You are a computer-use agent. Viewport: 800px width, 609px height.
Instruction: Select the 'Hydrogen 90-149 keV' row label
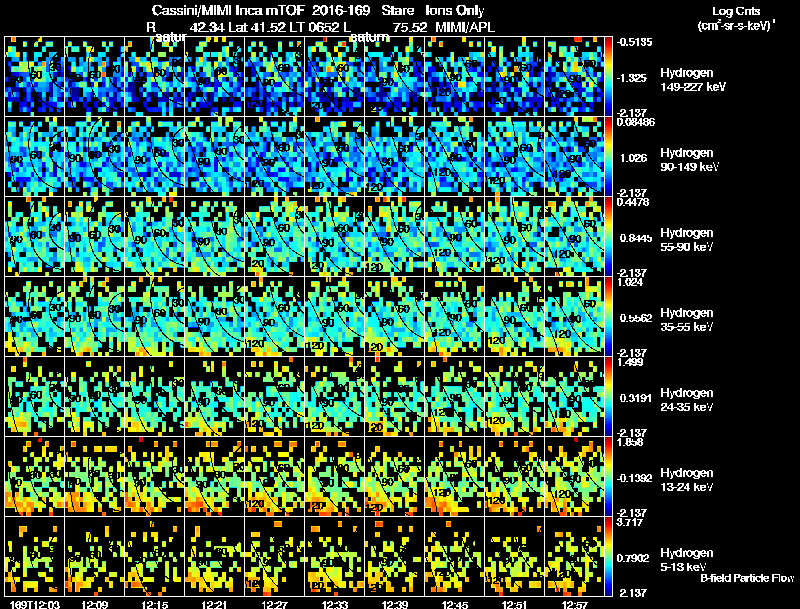coord(690,160)
